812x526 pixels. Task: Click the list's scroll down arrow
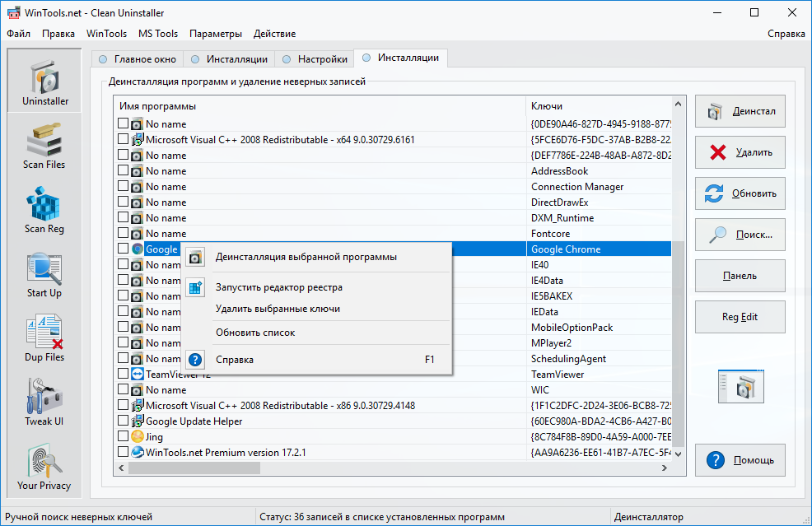point(679,454)
